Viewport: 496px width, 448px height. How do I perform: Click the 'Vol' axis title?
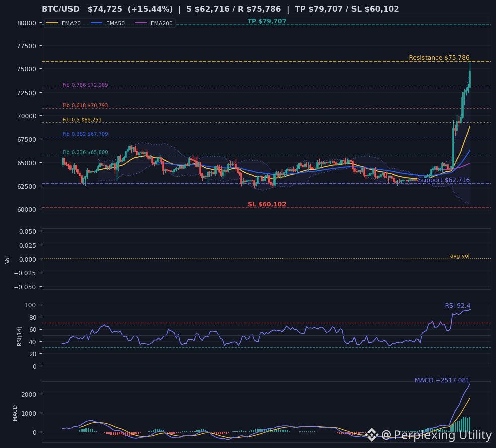point(7,260)
